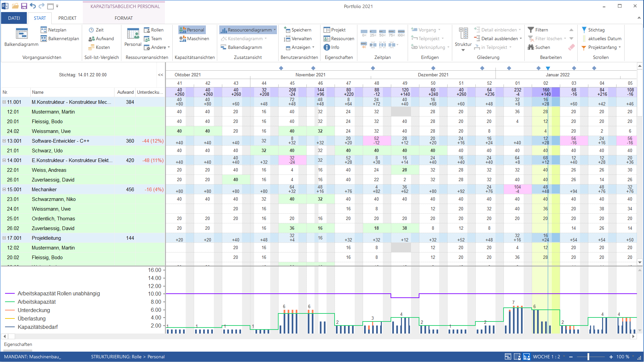This screenshot has width=644, height=362.
Task: Expand the Projektanfang dropdown arrow
Action: 620,47
